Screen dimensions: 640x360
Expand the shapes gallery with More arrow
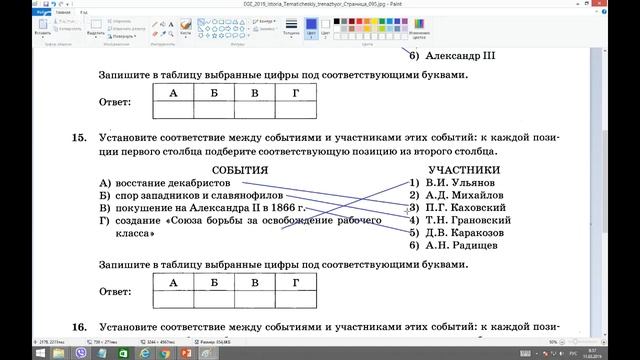249,36
